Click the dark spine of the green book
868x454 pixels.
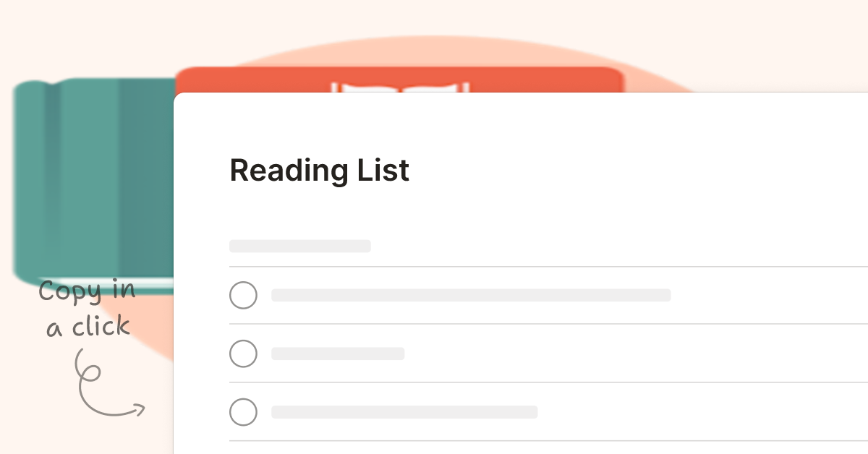[54, 181]
